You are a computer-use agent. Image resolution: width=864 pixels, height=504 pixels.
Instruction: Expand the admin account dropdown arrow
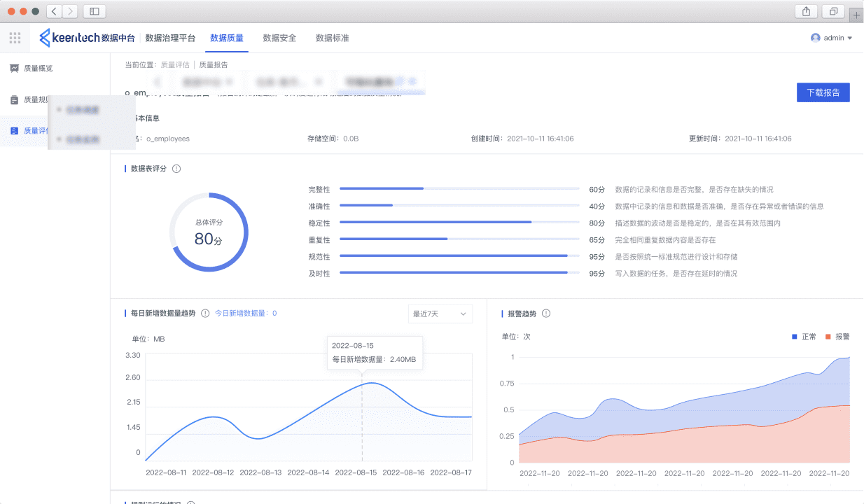[850, 38]
